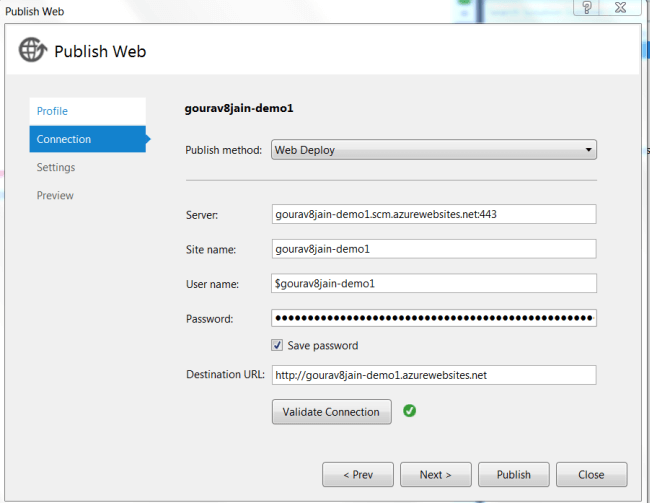Click in the User name field
Screen dimensions: 650x503
point(434,283)
